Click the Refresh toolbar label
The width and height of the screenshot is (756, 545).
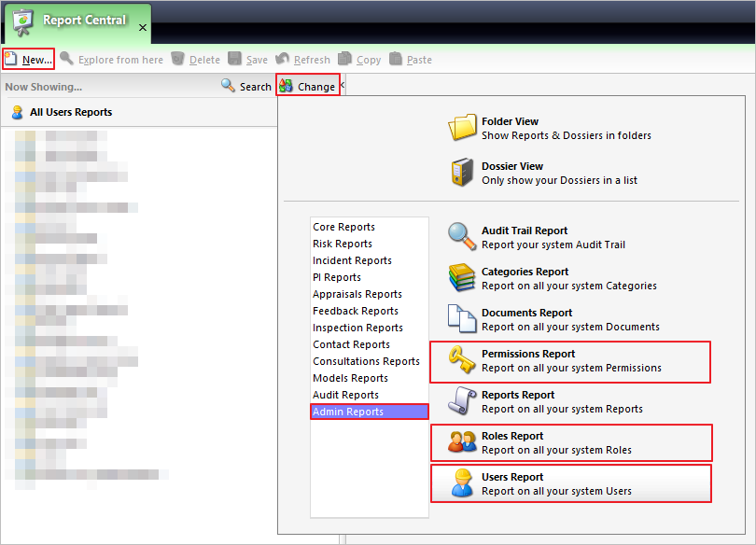click(x=312, y=60)
